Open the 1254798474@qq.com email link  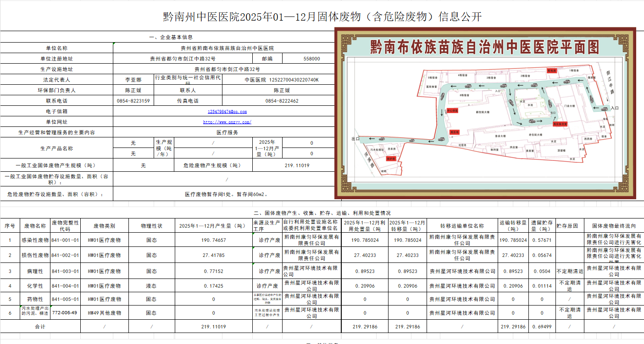point(227,111)
